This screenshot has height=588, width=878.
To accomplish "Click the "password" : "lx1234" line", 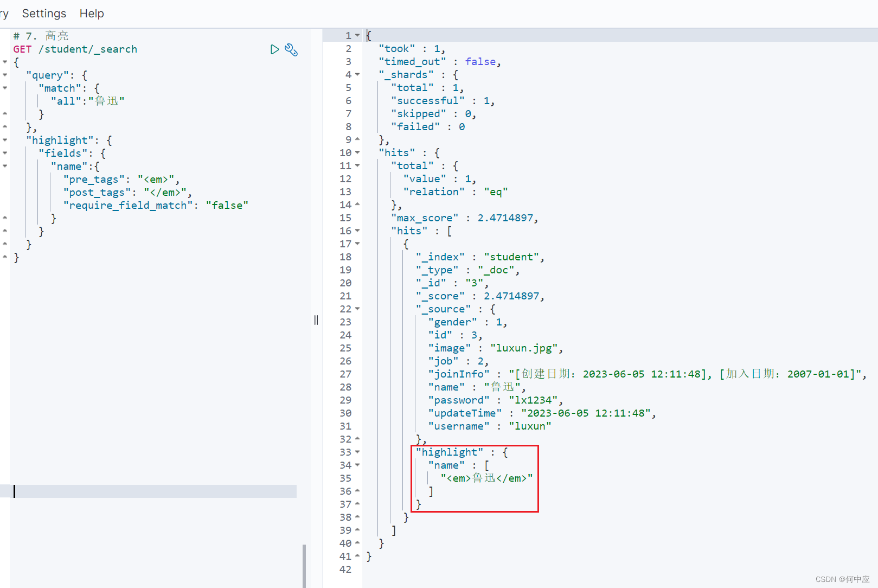I will click(496, 400).
